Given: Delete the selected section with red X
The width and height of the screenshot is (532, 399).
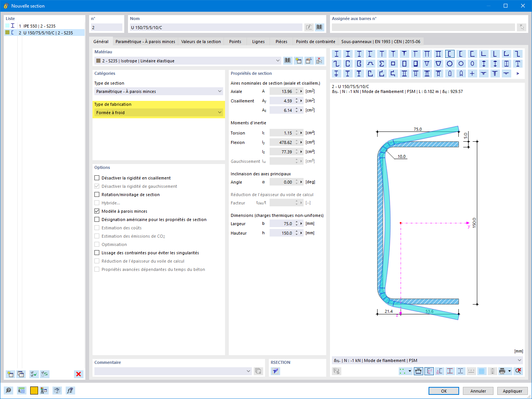Looking at the screenshot, I should pyautogui.click(x=79, y=374).
